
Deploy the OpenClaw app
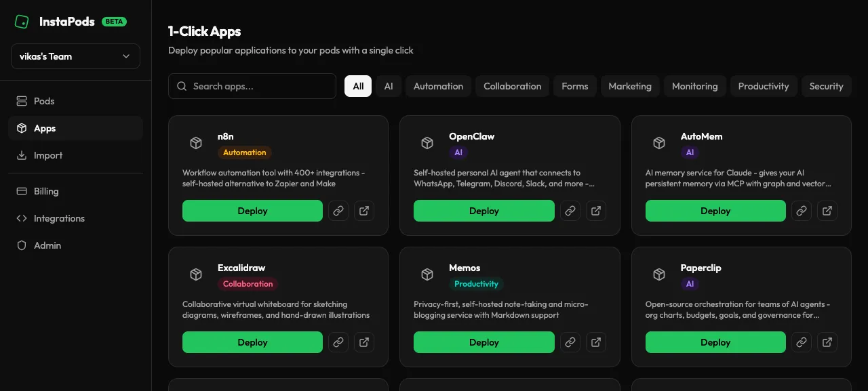(x=484, y=211)
